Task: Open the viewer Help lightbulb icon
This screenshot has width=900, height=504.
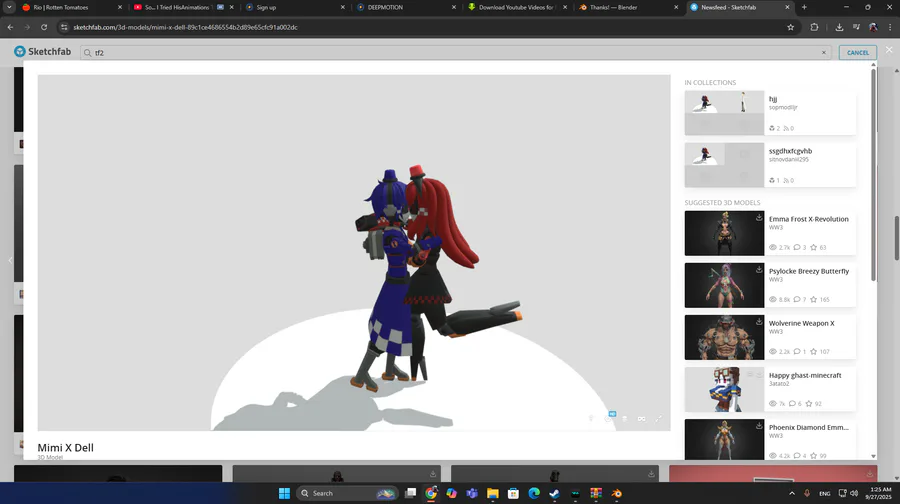Action: 591,418
